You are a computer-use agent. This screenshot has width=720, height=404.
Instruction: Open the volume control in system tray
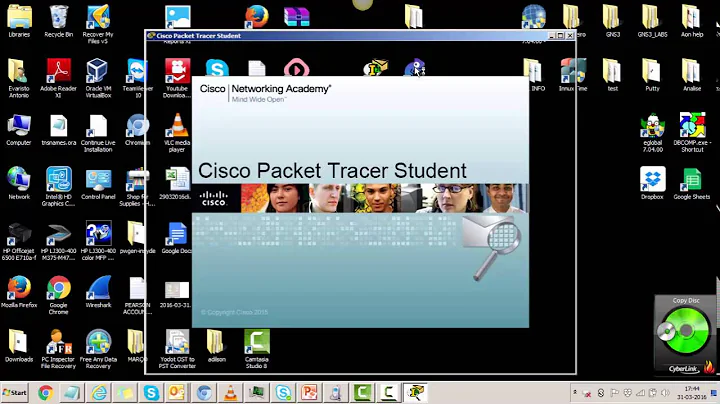pos(666,393)
